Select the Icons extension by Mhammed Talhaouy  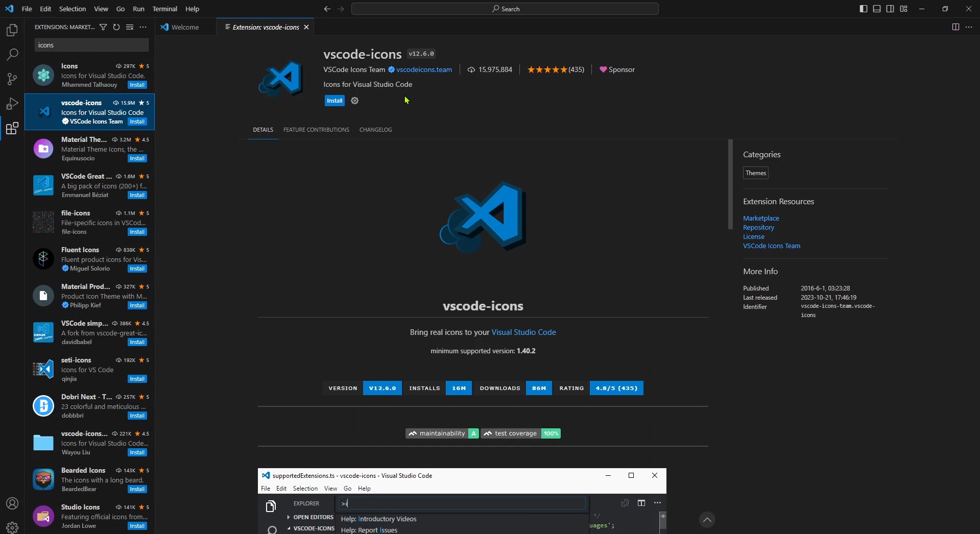point(90,75)
